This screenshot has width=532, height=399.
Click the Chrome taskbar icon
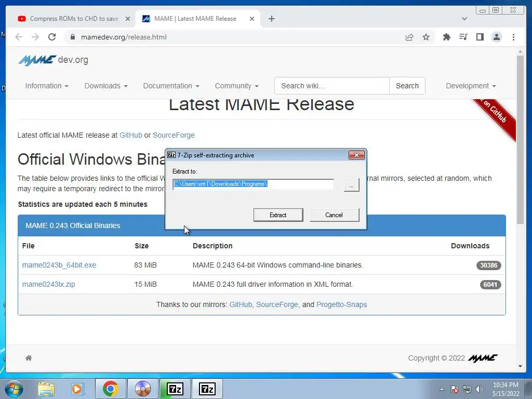[x=110, y=389]
